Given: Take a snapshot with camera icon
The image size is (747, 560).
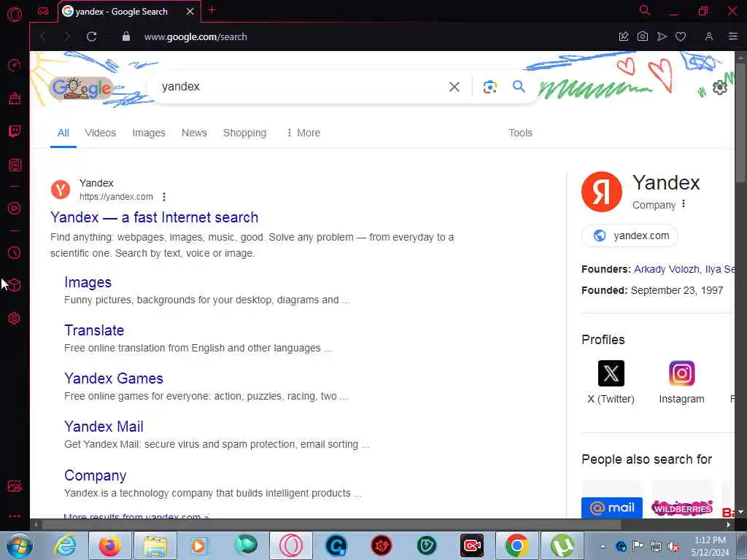Looking at the screenshot, I should pyautogui.click(x=643, y=36).
